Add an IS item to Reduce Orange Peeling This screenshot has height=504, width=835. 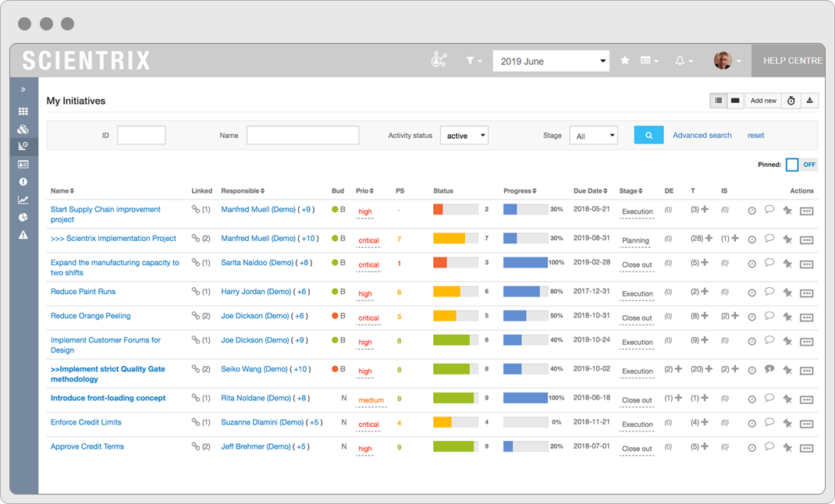(735, 315)
